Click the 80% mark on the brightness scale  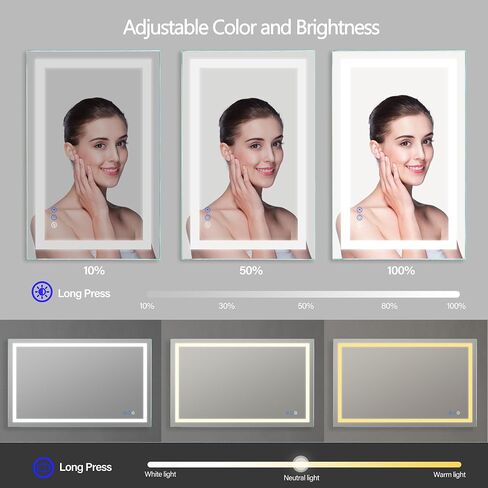[389, 306]
